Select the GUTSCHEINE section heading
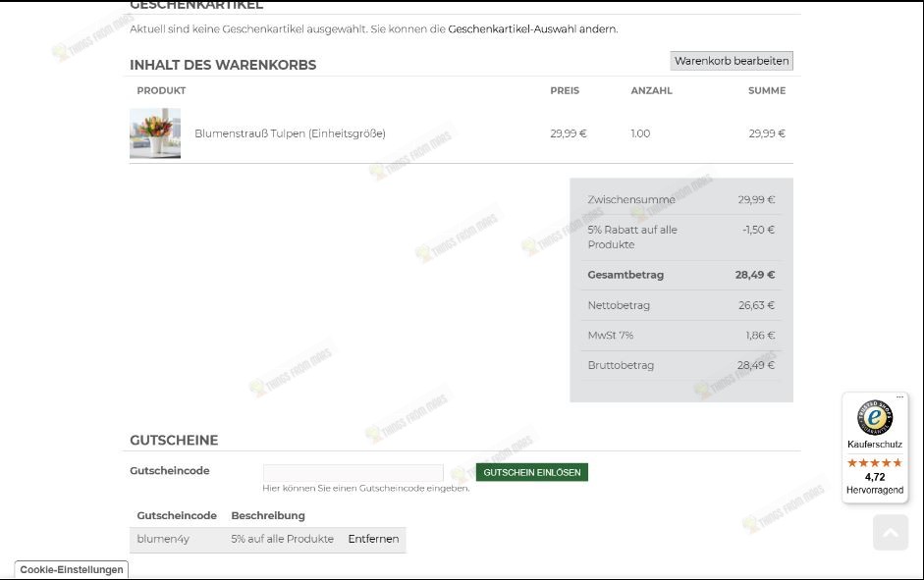 point(174,441)
